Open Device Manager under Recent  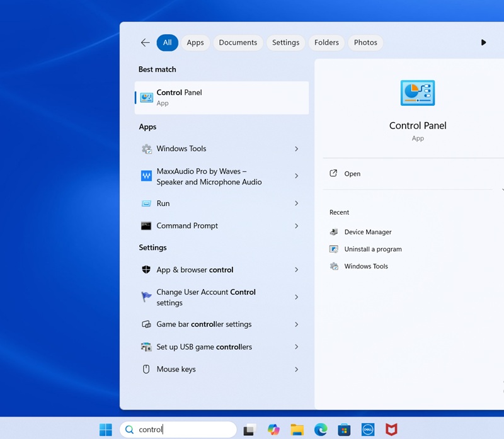[367, 232]
